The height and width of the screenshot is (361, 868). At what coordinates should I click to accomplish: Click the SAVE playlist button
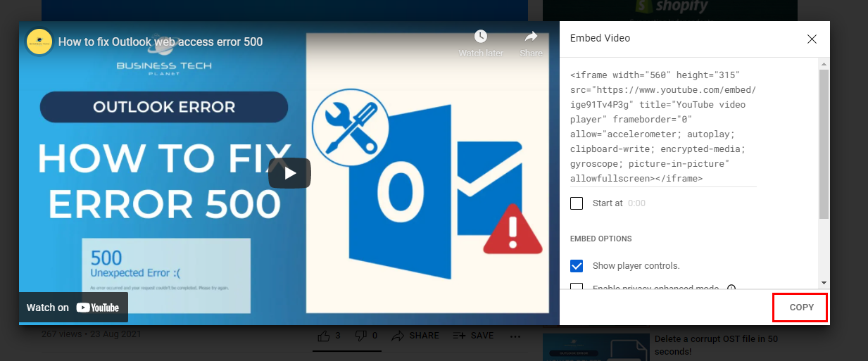point(473,336)
